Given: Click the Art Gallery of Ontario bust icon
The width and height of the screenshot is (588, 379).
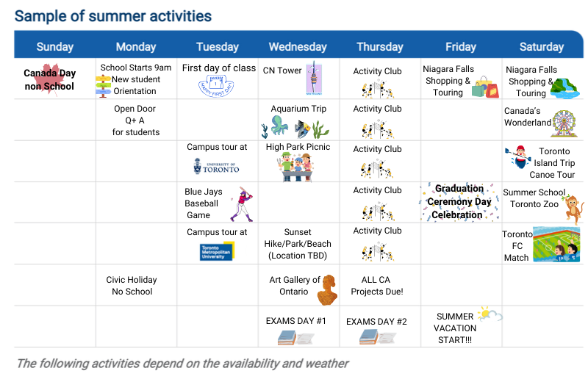Looking at the screenshot, I should [x=327, y=289].
